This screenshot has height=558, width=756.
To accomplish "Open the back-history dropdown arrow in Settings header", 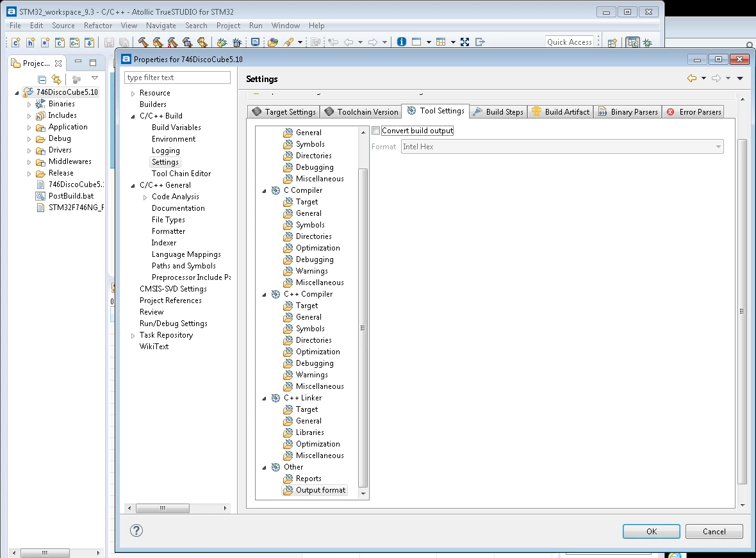I will point(703,78).
